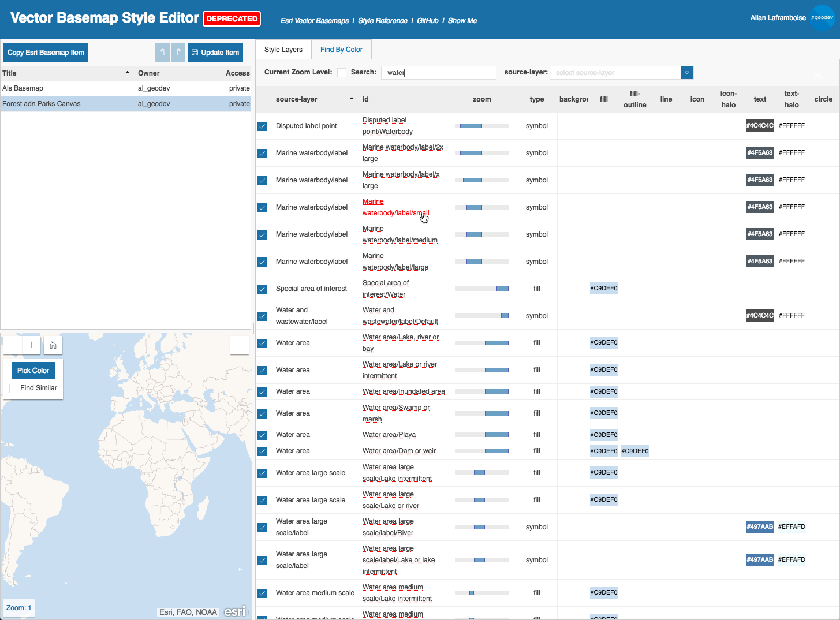Open the source-layer dropdown arrow
This screenshot has width=840, height=620.
point(687,73)
